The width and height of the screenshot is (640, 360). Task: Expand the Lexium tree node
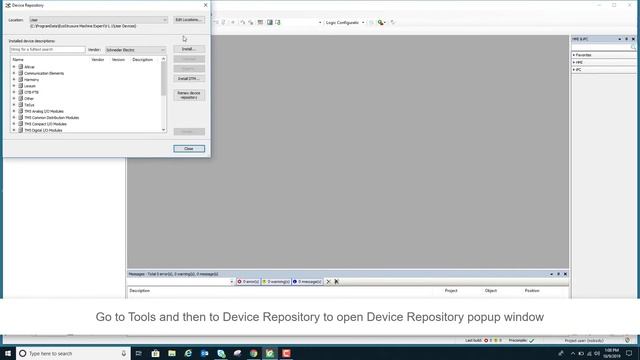point(14,86)
